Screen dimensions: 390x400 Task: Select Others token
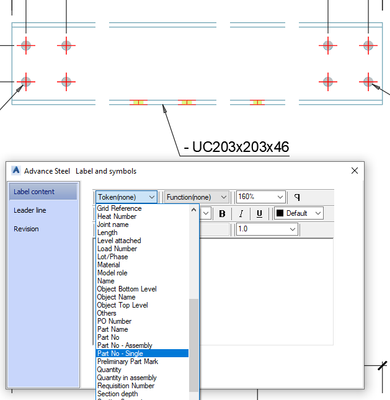pyautogui.click(x=142, y=313)
